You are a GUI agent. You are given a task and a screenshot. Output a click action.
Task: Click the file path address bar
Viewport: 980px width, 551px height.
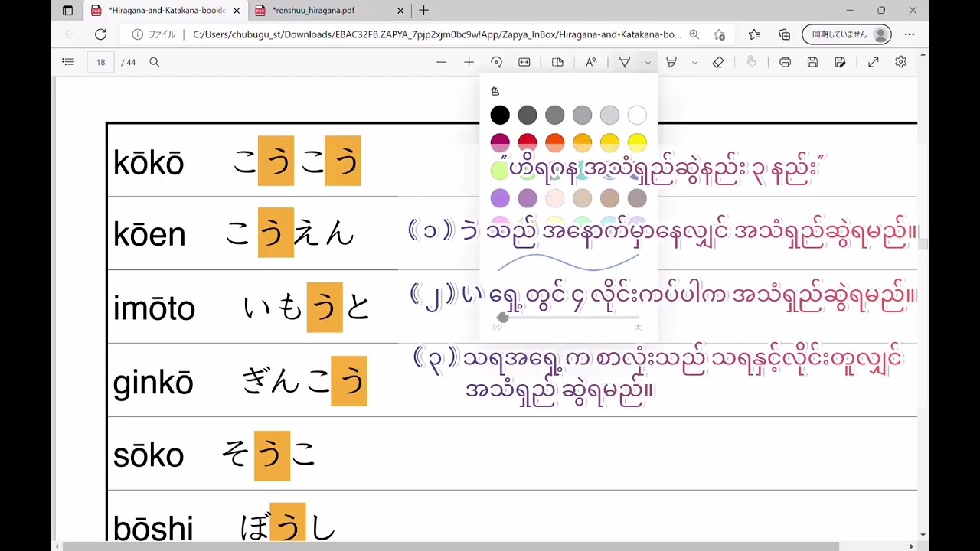(x=436, y=34)
